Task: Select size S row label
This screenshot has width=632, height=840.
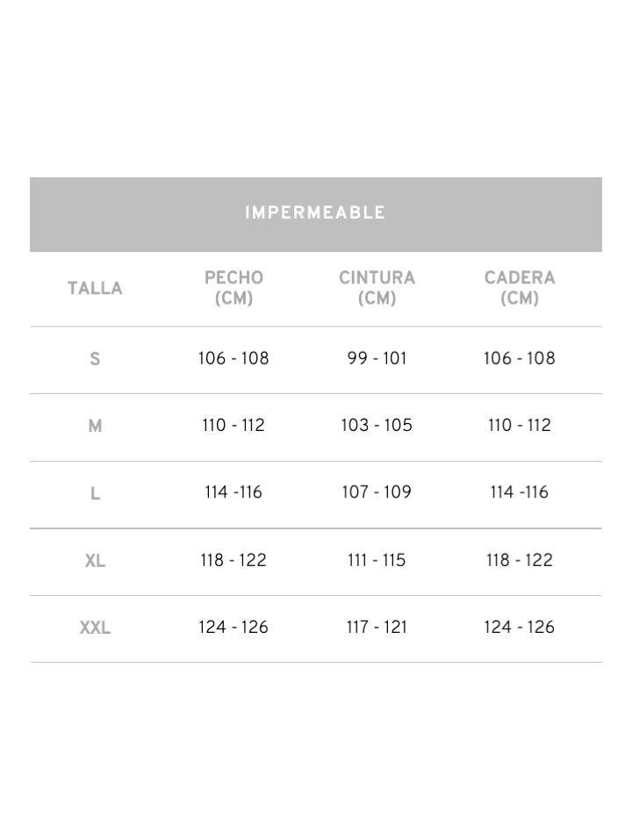Action: point(95,358)
